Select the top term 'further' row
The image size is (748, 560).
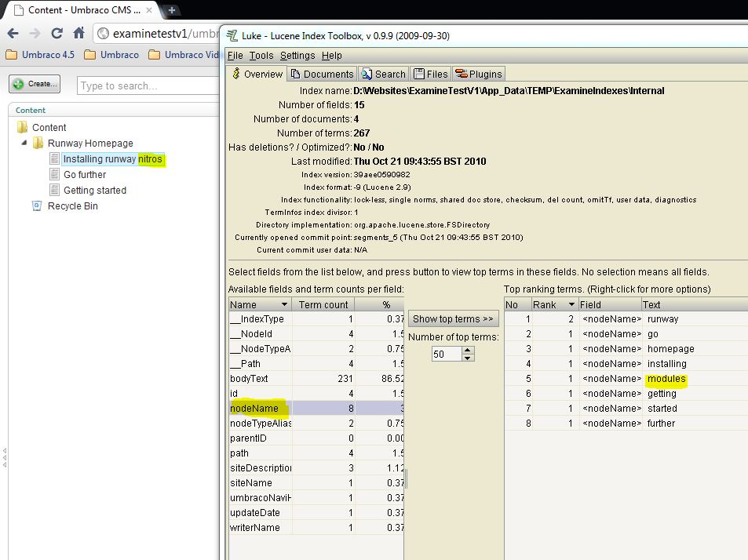point(626,424)
